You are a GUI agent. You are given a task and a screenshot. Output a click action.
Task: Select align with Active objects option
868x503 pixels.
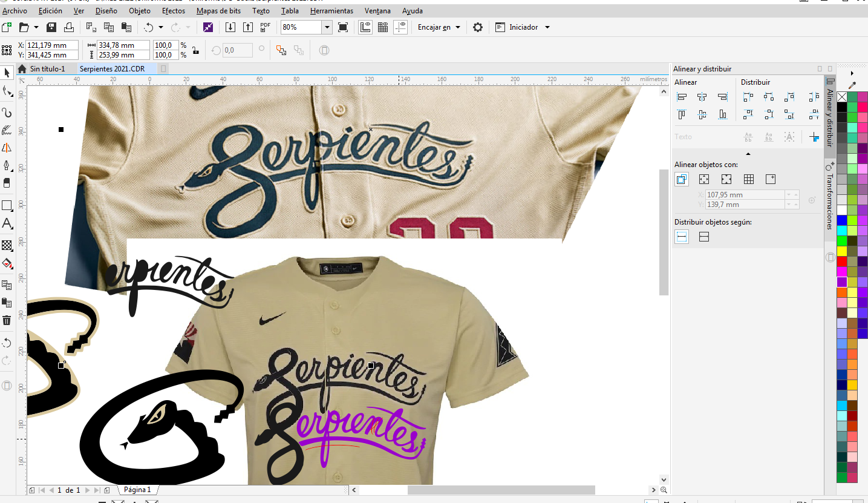[x=682, y=179]
